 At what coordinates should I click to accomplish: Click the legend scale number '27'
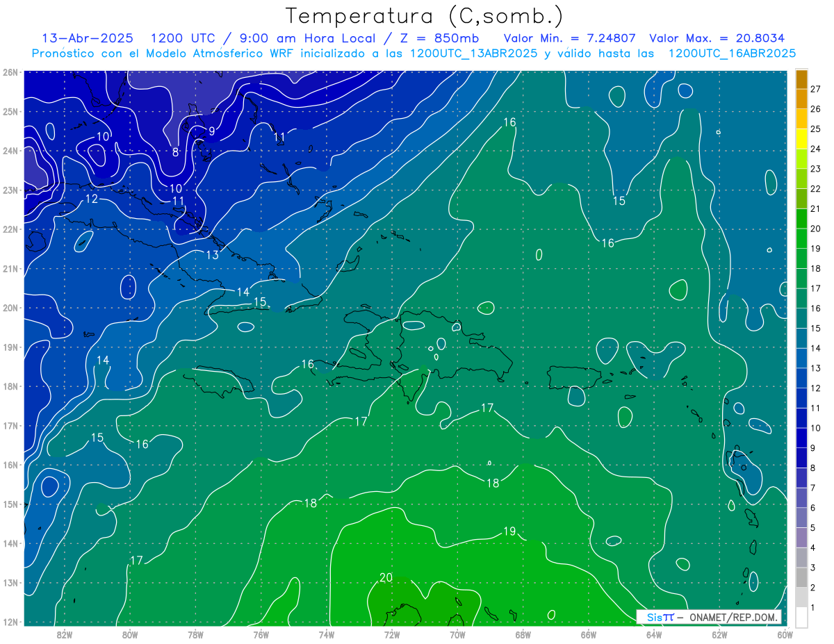pyautogui.click(x=815, y=89)
